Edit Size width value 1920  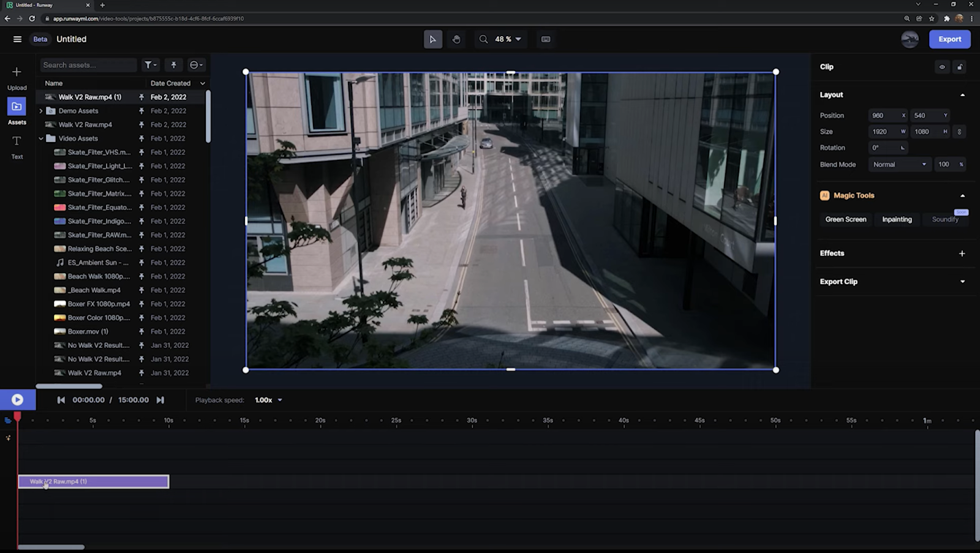[x=888, y=132]
